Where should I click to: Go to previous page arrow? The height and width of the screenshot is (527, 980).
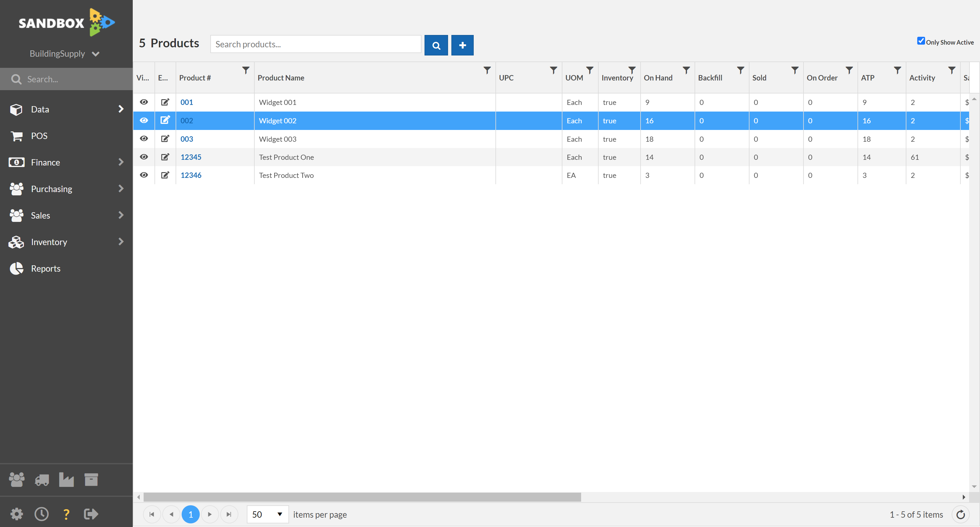pos(171,514)
